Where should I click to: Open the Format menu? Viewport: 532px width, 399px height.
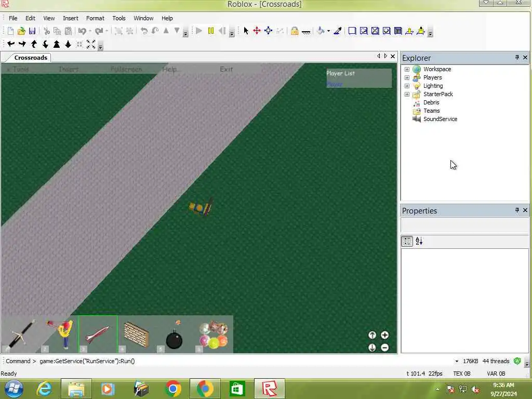tap(95, 18)
